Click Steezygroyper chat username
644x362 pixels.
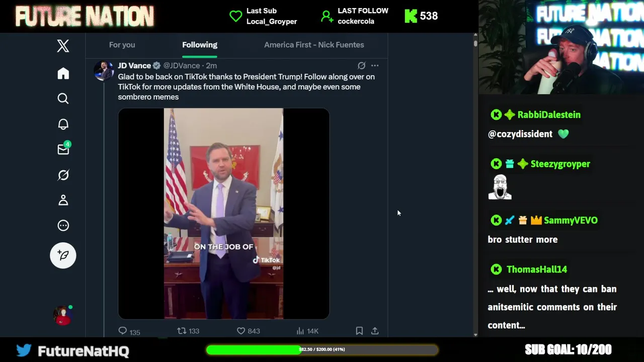point(560,164)
